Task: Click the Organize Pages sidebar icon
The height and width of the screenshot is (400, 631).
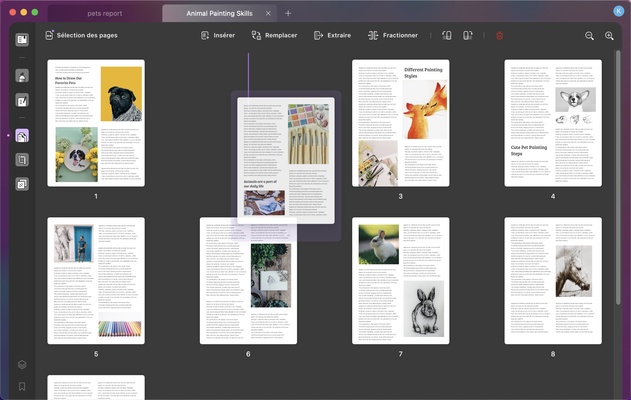Action: pyautogui.click(x=22, y=135)
